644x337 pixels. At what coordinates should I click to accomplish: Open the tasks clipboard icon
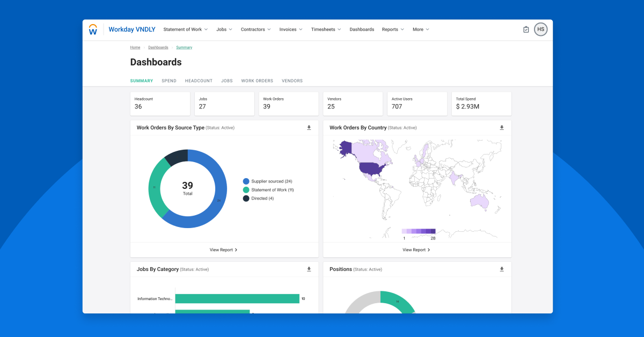click(526, 29)
